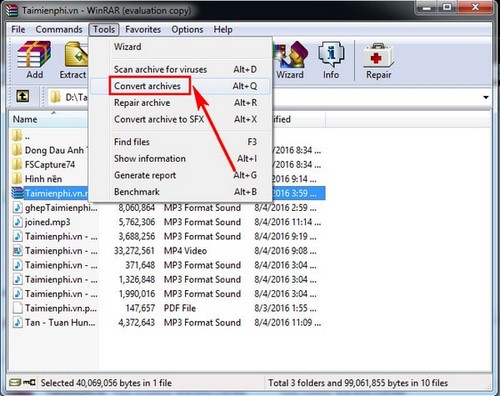The width and height of the screenshot is (500, 396).
Task: Select the Hình nền folder name
Action: (x=43, y=179)
